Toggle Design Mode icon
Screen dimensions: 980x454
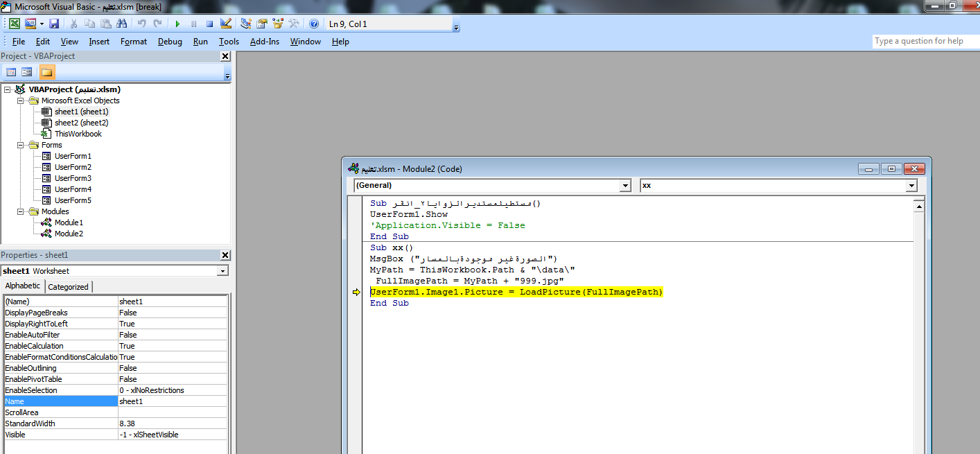(x=225, y=24)
